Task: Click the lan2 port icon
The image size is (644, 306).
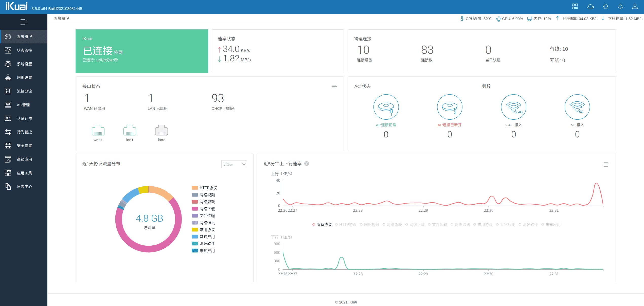Action: (161, 131)
